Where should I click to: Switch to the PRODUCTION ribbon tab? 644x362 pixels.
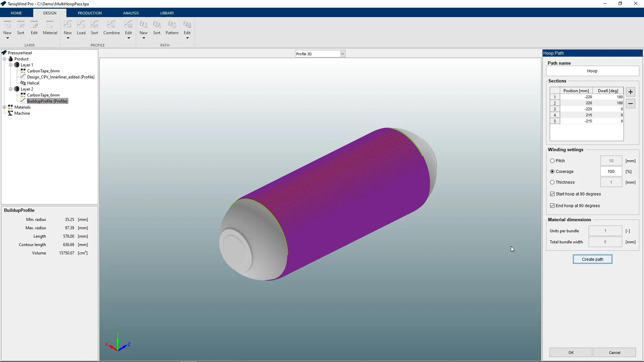coord(90,13)
